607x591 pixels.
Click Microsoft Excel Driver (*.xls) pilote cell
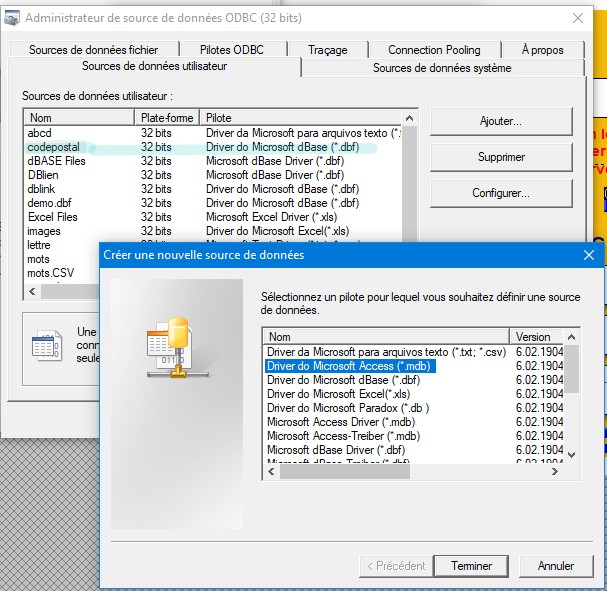pyautogui.click(x=271, y=217)
